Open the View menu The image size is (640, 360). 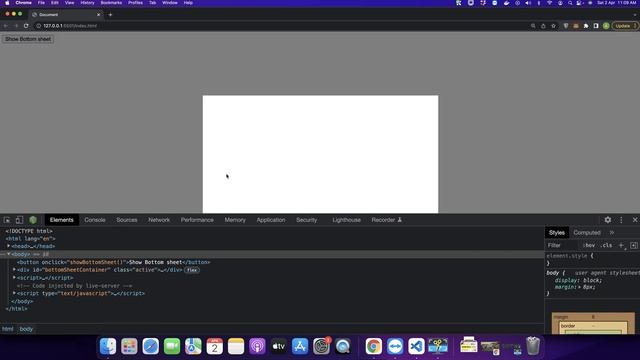[69, 3]
